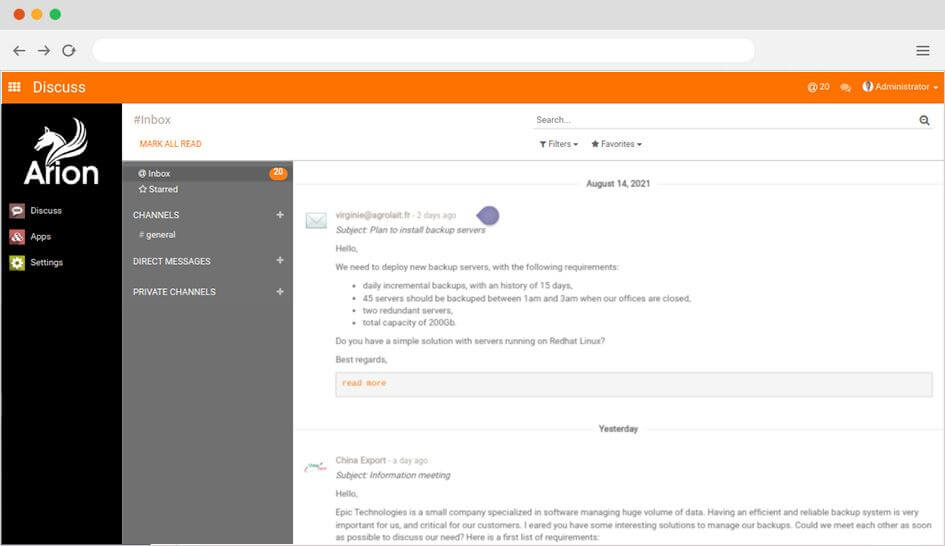
Task: Click the 'Yesterday' date separator
Action: pyautogui.click(x=618, y=429)
